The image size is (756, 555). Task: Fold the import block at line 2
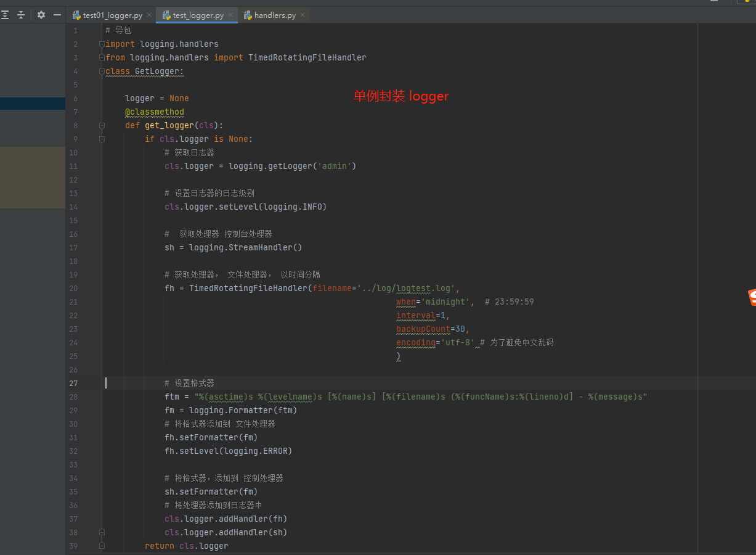pos(102,44)
